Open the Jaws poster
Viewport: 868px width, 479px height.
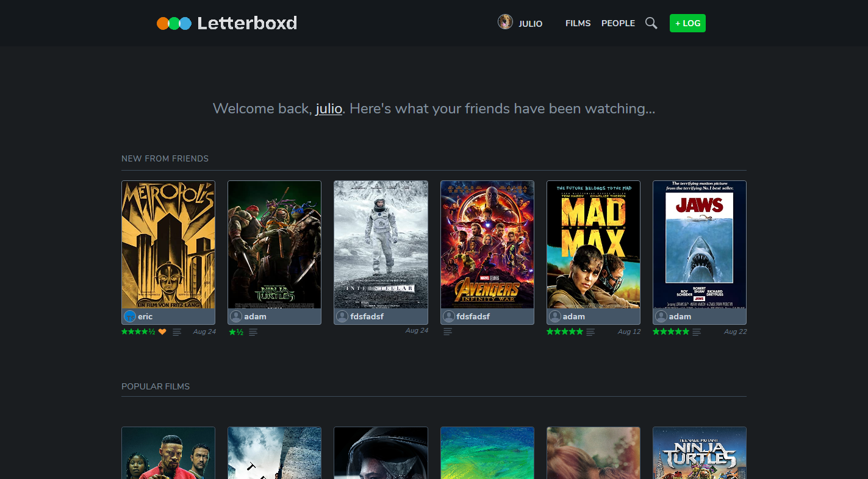click(x=700, y=244)
